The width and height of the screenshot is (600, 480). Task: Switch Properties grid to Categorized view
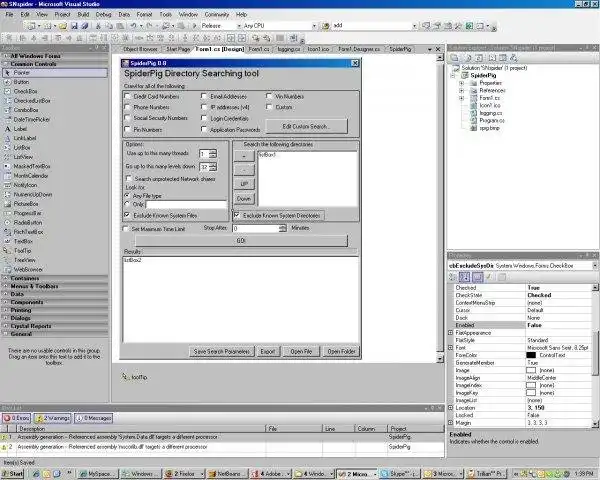click(x=453, y=277)
